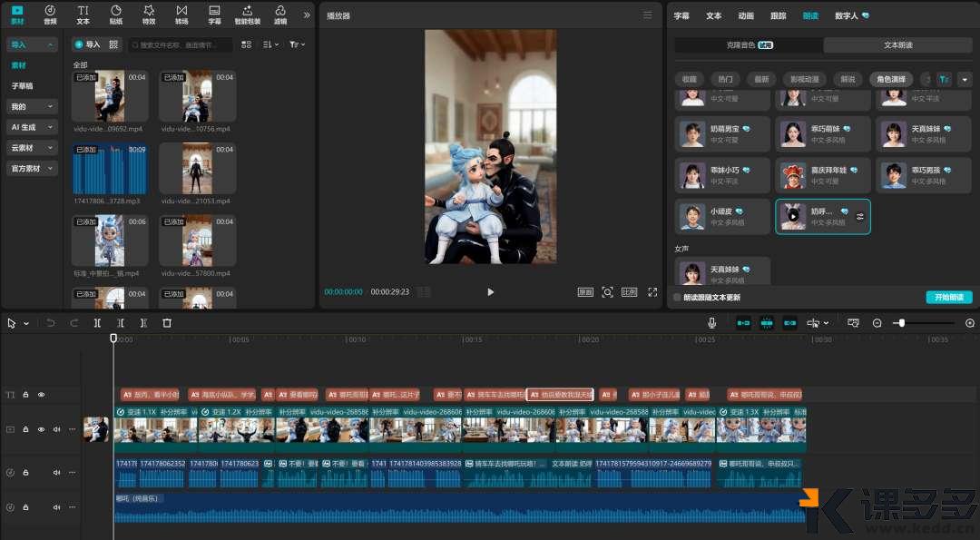Click the split clip tool in timeline toolbar

click(x=97, y=323)
